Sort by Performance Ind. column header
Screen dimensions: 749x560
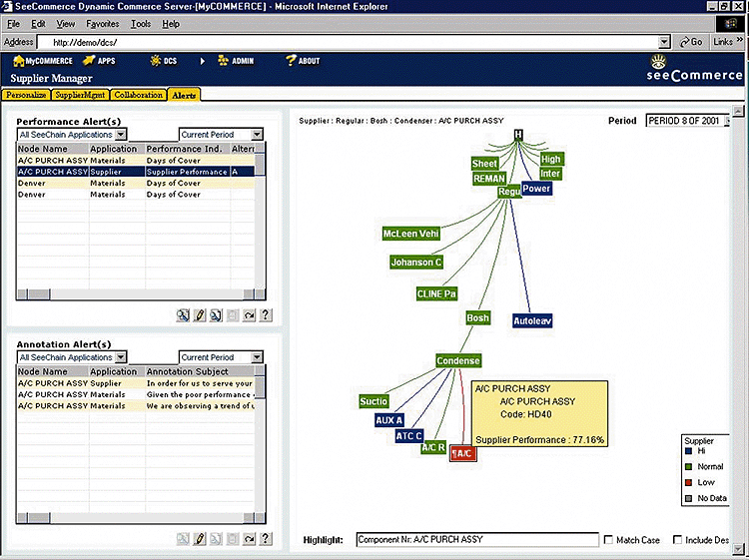pos(188,149)
